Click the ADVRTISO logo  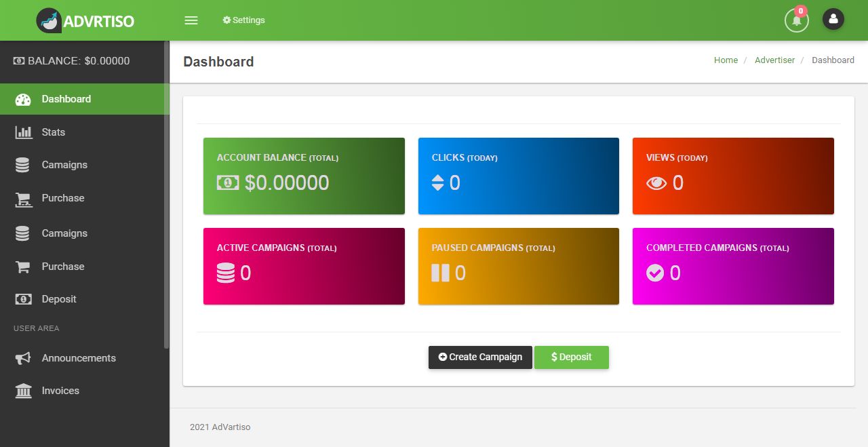[85, 20]
